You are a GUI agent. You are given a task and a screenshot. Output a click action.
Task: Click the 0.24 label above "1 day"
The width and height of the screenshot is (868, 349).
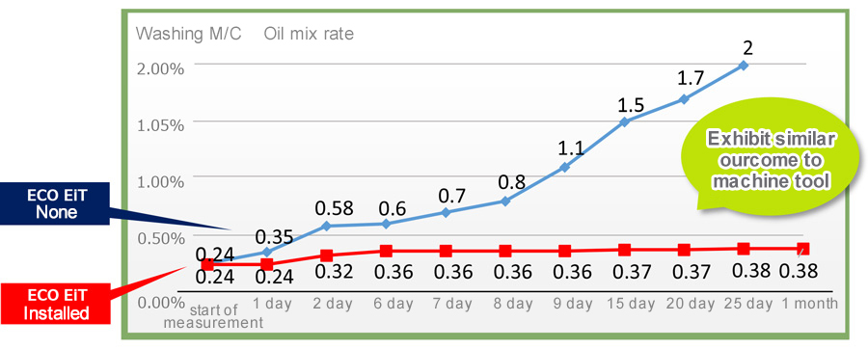pos(274,276)
